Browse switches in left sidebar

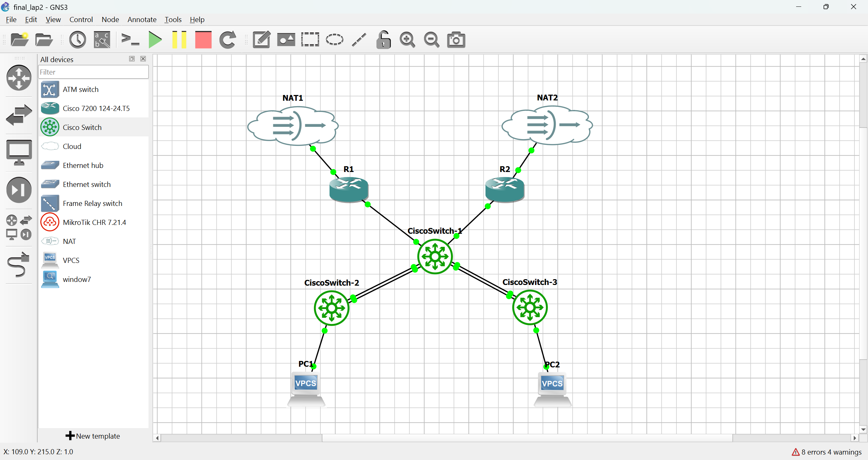click(19, 115)
